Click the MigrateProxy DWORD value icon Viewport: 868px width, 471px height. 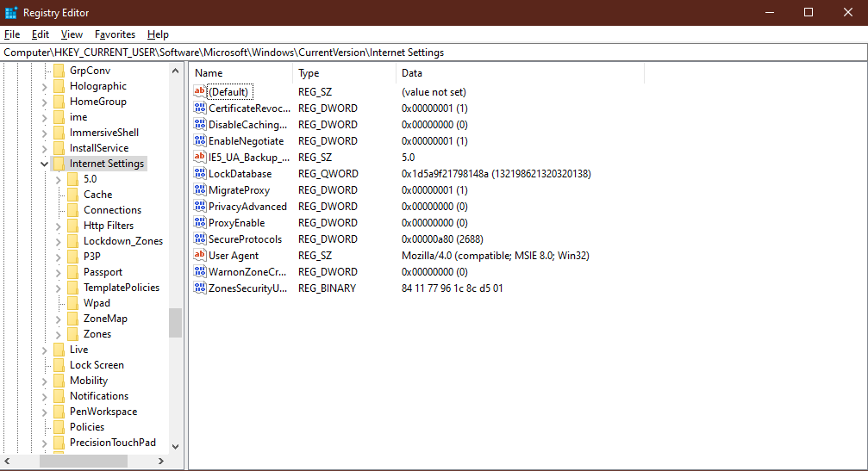(x=199, y=189)
